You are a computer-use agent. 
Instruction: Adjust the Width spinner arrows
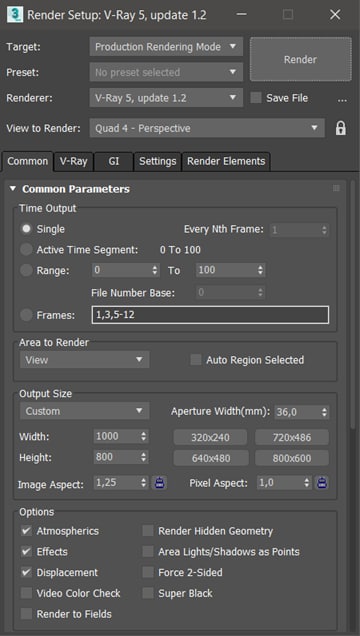point(144,436)
